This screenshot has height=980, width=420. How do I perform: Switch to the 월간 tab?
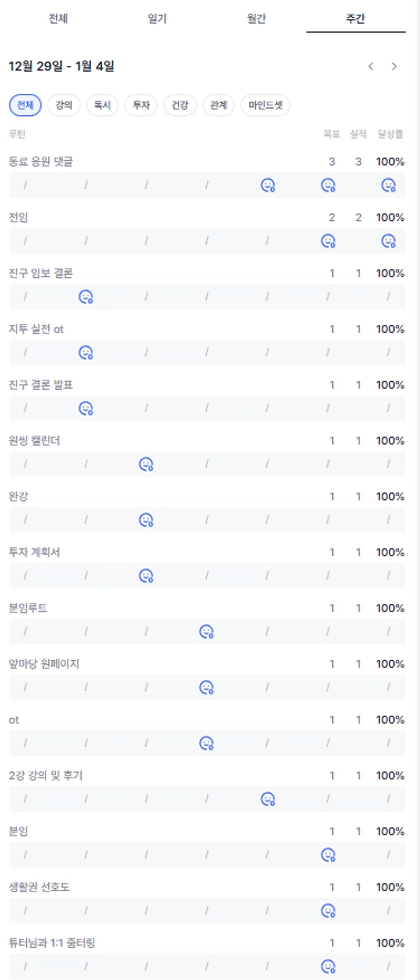tap(256, 19)
